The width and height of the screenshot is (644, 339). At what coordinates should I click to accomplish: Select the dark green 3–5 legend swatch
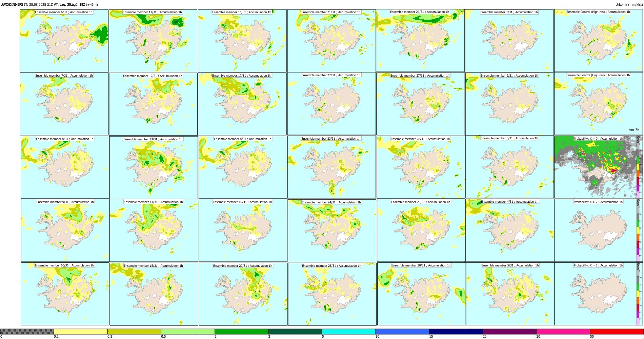coord(295,332)
